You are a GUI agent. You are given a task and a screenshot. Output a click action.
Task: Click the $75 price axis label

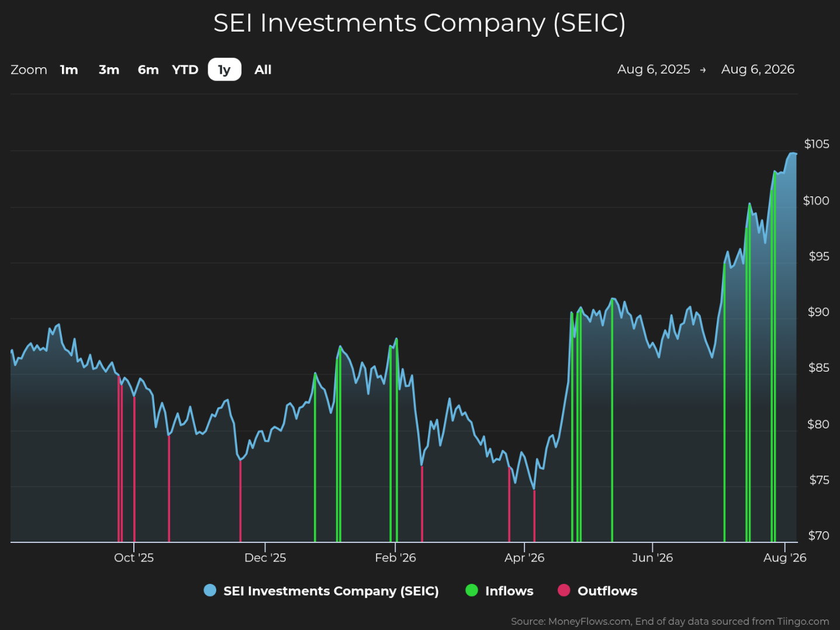819,480
